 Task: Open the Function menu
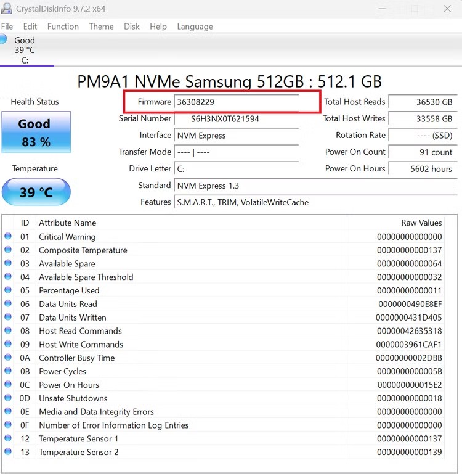[x=63, y=27]
